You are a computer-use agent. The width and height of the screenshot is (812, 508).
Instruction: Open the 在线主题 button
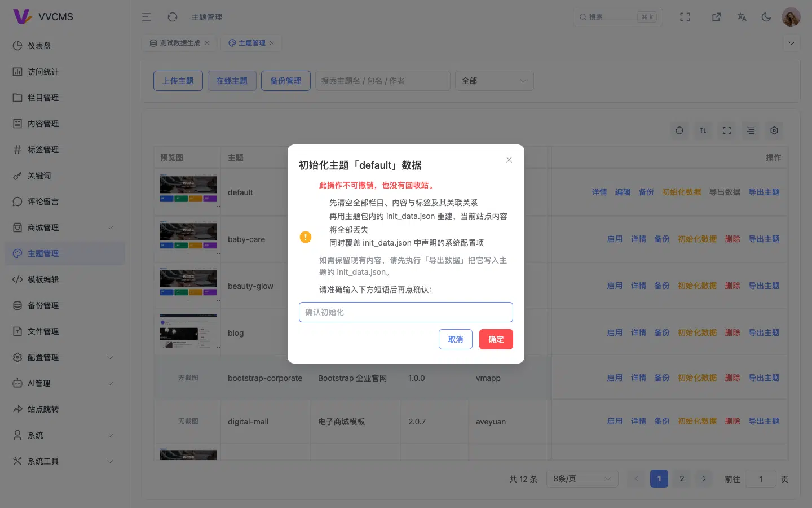point(232,81)
